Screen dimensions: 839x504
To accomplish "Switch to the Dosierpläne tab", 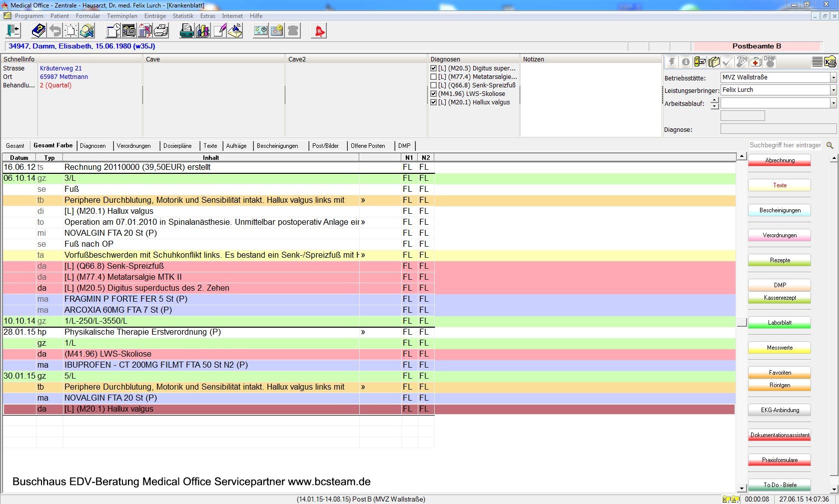I will click(x=177, y=146).
